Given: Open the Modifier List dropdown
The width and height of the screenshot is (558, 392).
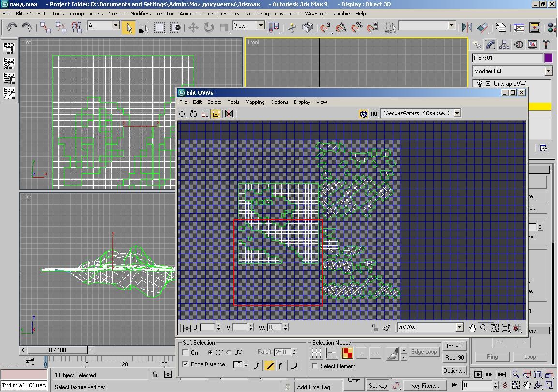Looking at the screenshot, I should [x=548, y=71].
